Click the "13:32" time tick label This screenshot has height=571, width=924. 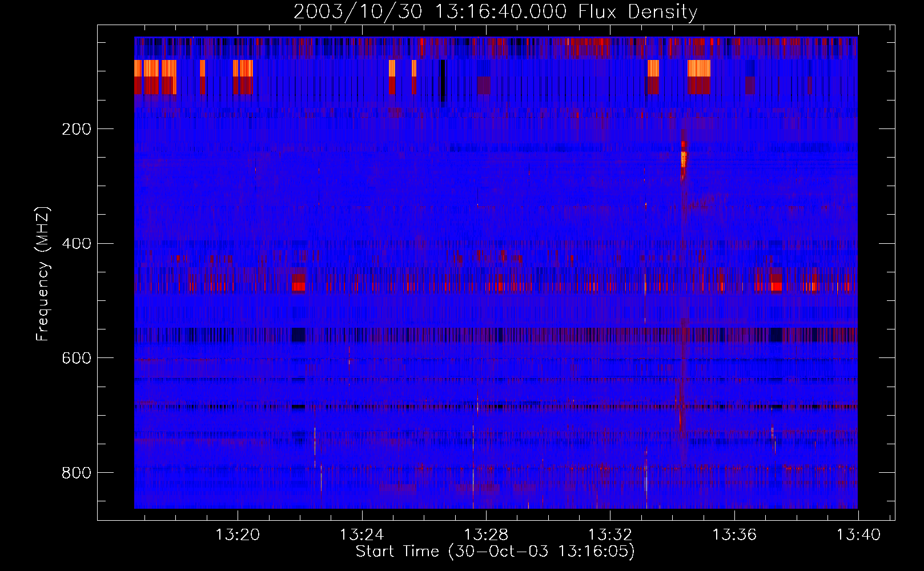[x=610, y=534]
